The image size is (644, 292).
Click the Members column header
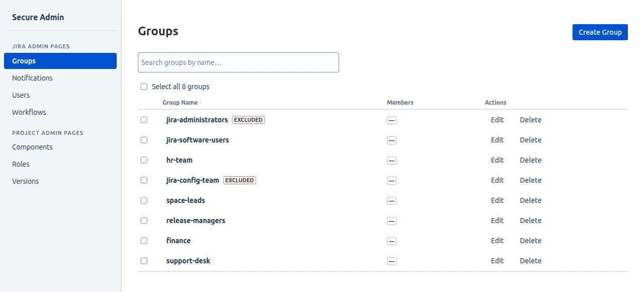coord(400,103)
